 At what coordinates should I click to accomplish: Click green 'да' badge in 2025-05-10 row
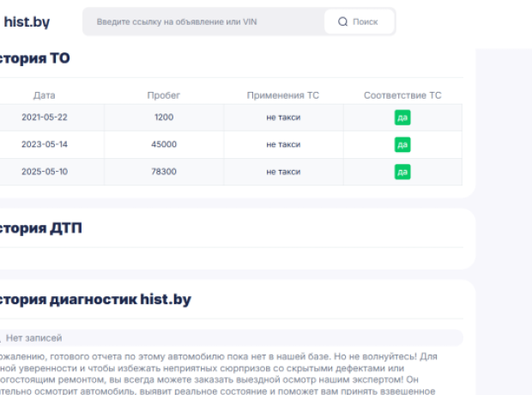coord(402,172)
